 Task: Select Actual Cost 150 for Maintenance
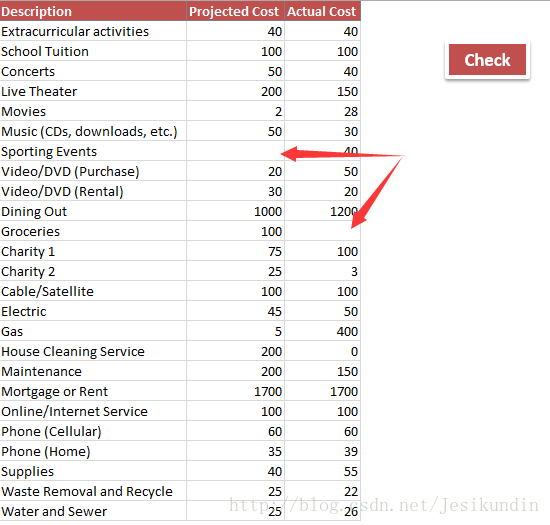coord(322,371)
